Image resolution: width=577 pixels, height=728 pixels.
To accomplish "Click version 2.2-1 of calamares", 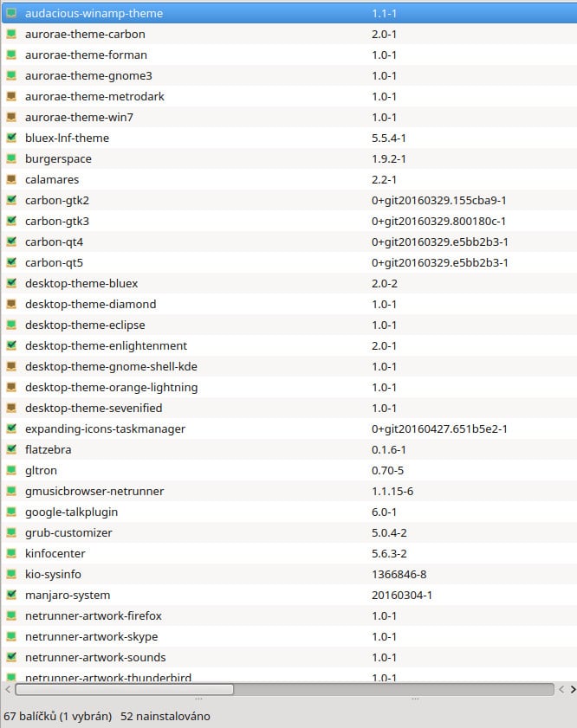I will [x=384, y=180].
